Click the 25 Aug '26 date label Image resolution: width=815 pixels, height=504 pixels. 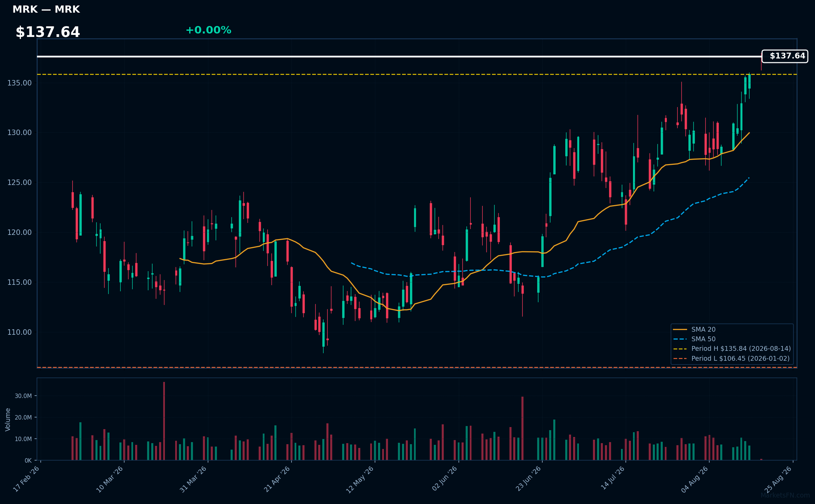778,479
